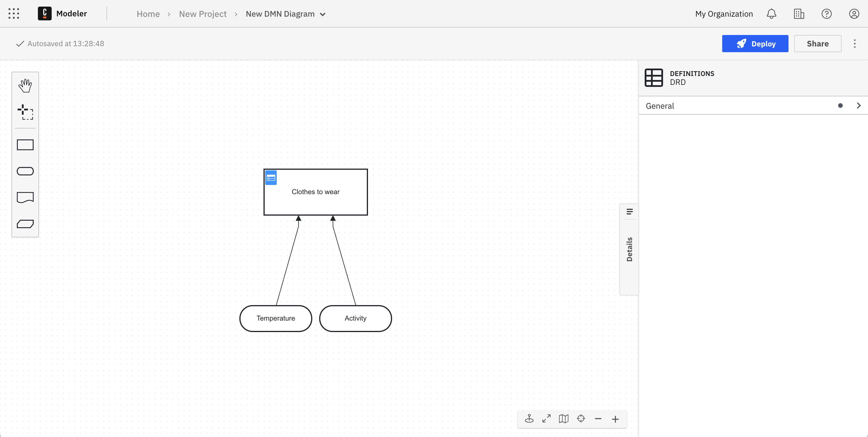This screenshot has width=868, height=437.
Task: Select the business knowledge model tool
Action: [x=25, y=224]
